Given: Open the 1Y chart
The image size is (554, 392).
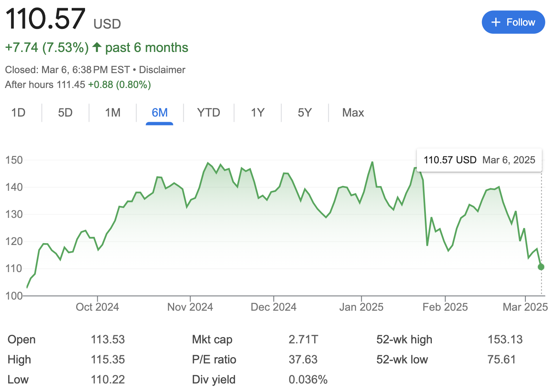Looking at the screenshot, I should pyautogui.click(x=258, y=112).
